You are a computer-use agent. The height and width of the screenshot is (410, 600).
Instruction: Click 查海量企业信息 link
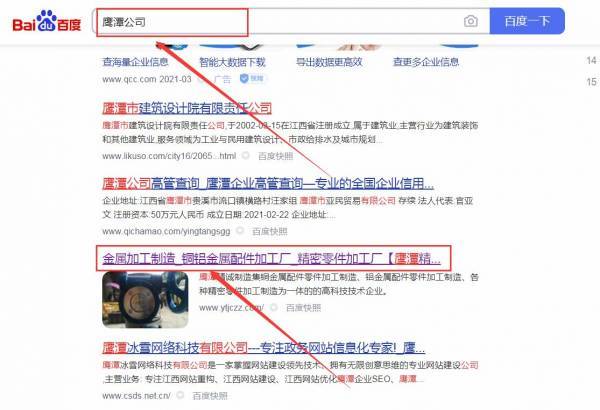[x=135, y=62]
